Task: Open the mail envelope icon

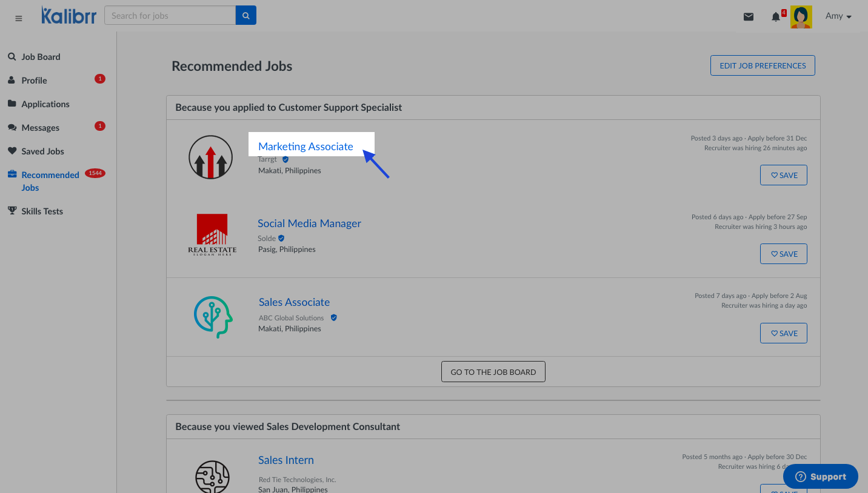Action: tap(749, 17)
